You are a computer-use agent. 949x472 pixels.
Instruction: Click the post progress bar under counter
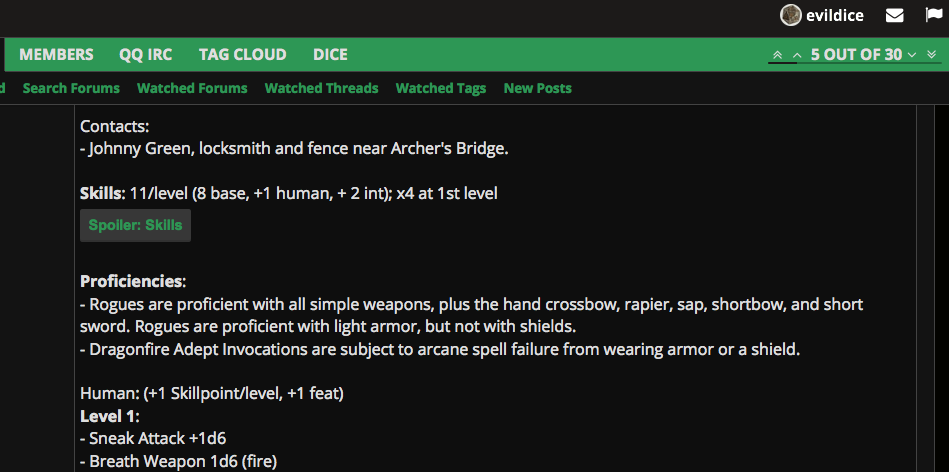coord(853,64)
